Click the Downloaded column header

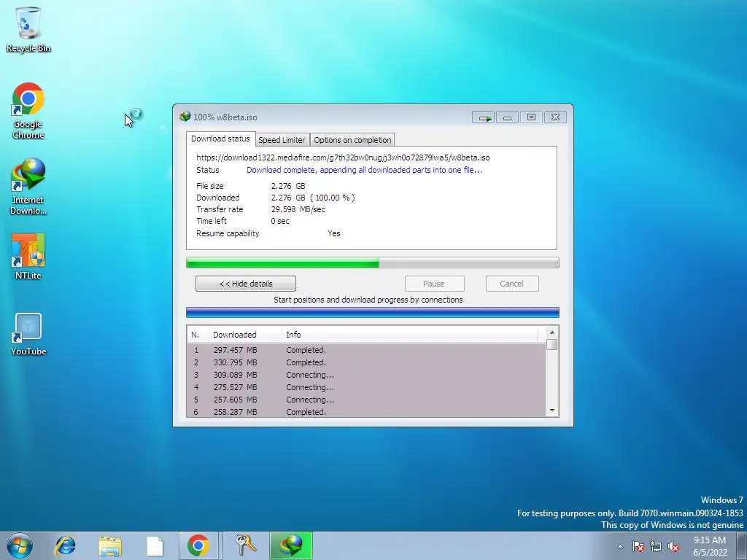245,335
